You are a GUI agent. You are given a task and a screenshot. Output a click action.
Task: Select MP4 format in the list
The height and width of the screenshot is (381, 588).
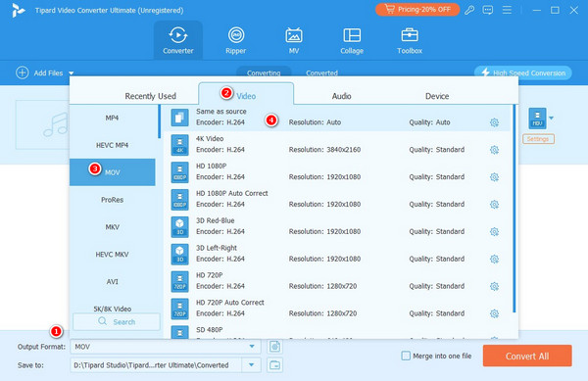point(112,118)
